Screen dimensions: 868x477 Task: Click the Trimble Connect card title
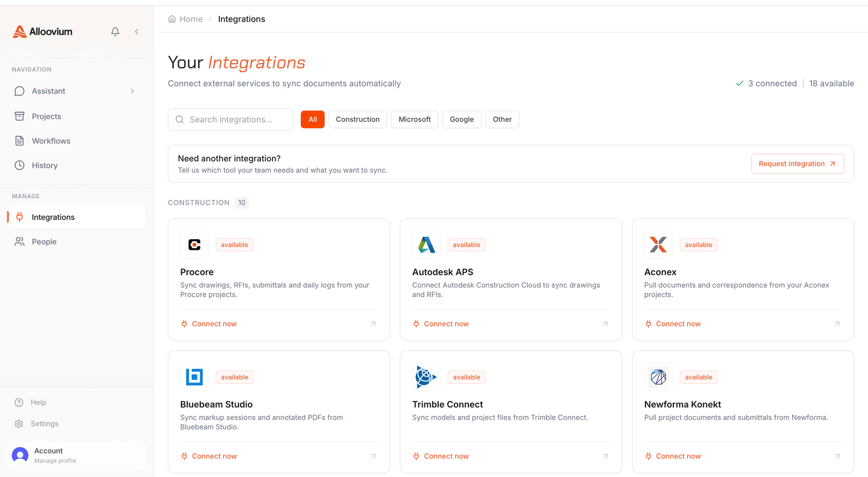(x=448, y=404)
